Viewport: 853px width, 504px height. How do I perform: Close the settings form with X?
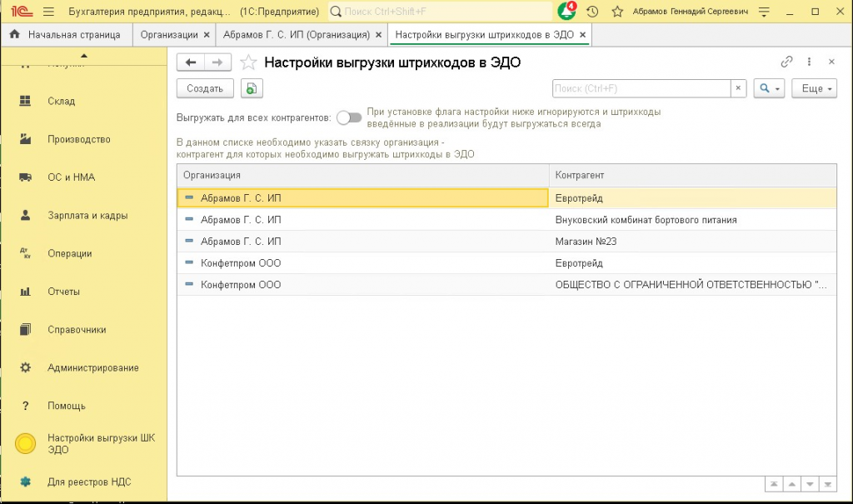[831, 62]
